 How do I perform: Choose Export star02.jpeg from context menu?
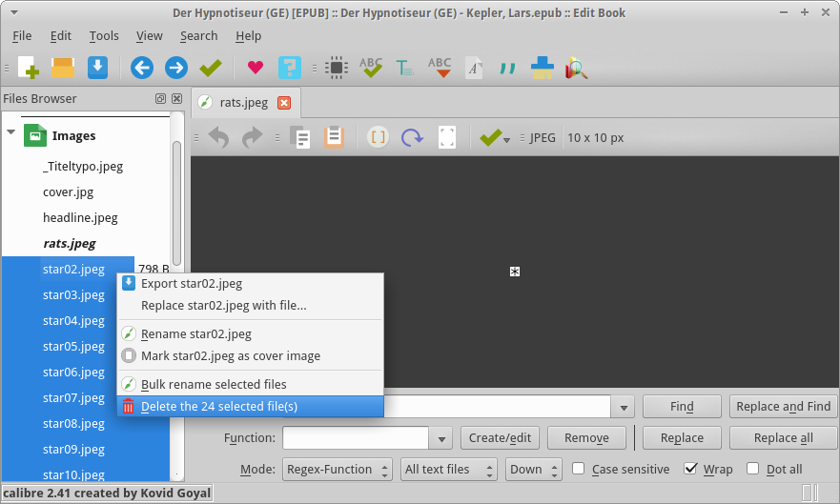[250, 284]
